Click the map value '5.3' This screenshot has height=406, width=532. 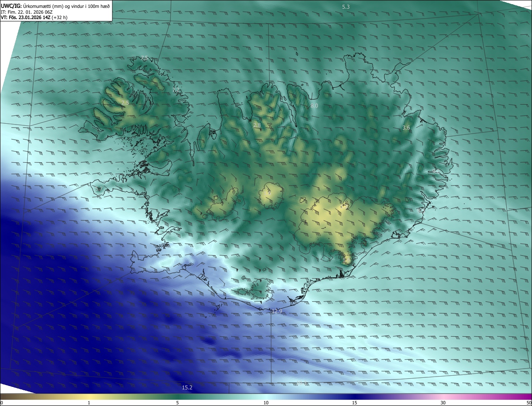pyautogui.click(x=346, y=7)
